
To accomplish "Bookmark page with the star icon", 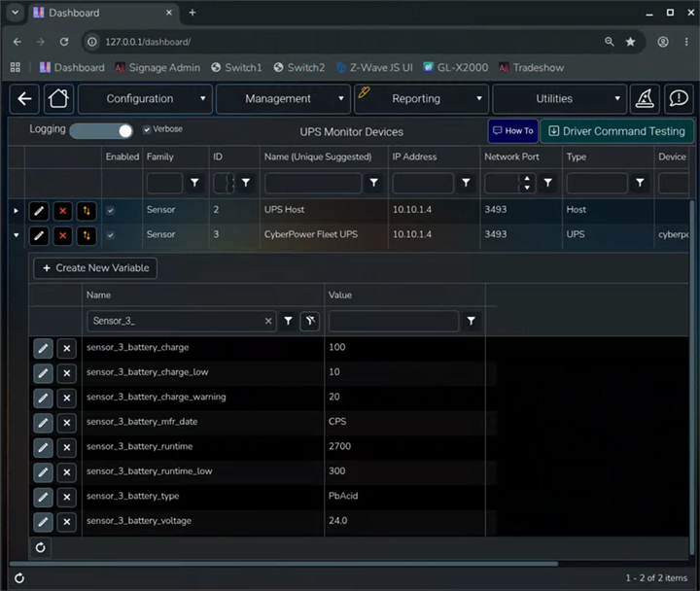I will pyautogui.click(x=630, y=42).
